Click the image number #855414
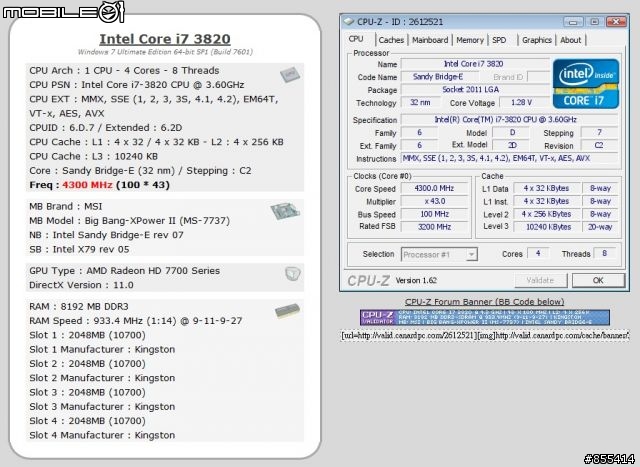Viewport: 640px width, 467px height. coord(609,459)
